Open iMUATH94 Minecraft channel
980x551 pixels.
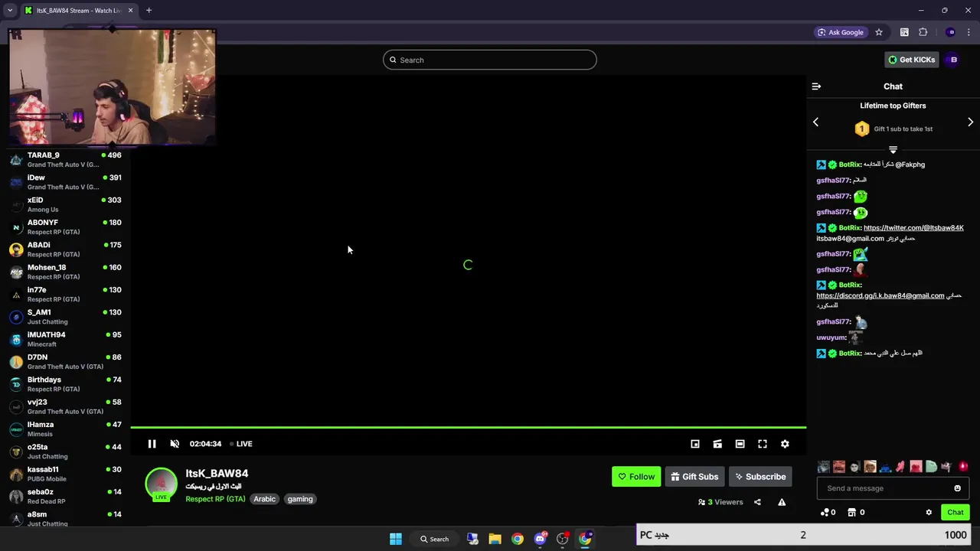coord(65,339)
